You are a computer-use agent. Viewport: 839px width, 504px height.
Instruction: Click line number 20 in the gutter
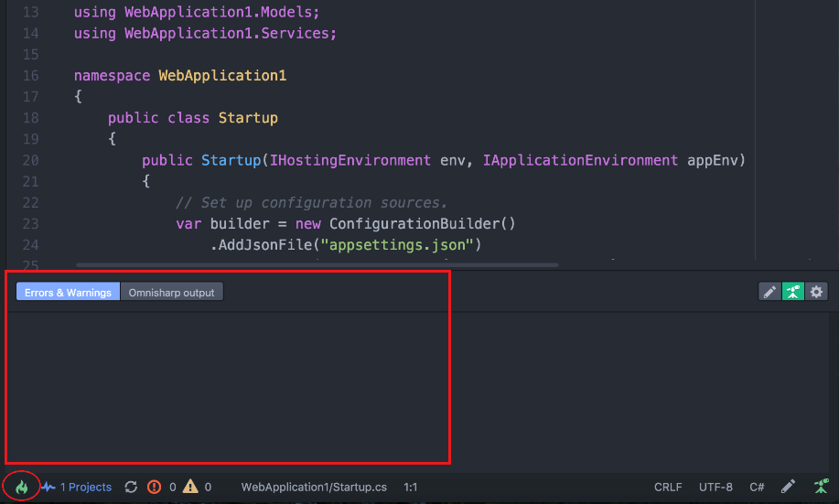pos(30,160)
